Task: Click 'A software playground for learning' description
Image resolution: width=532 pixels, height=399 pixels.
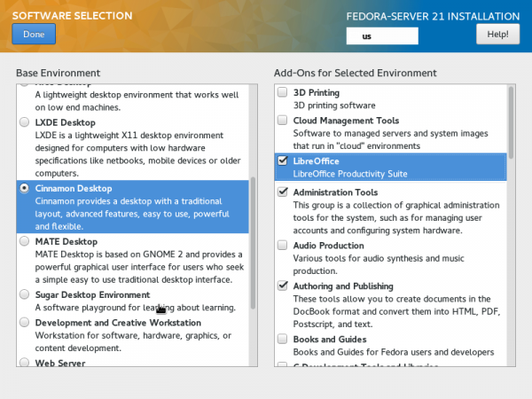Action: pos(136,308)
